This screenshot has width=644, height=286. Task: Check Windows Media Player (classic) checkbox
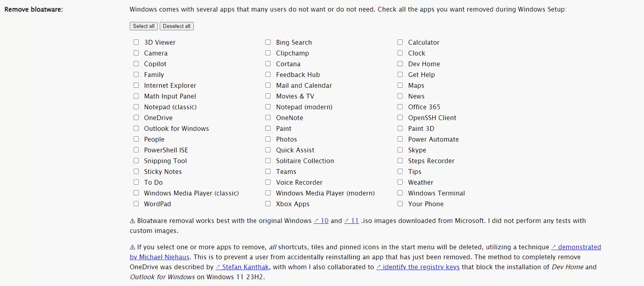coord(136,193)
